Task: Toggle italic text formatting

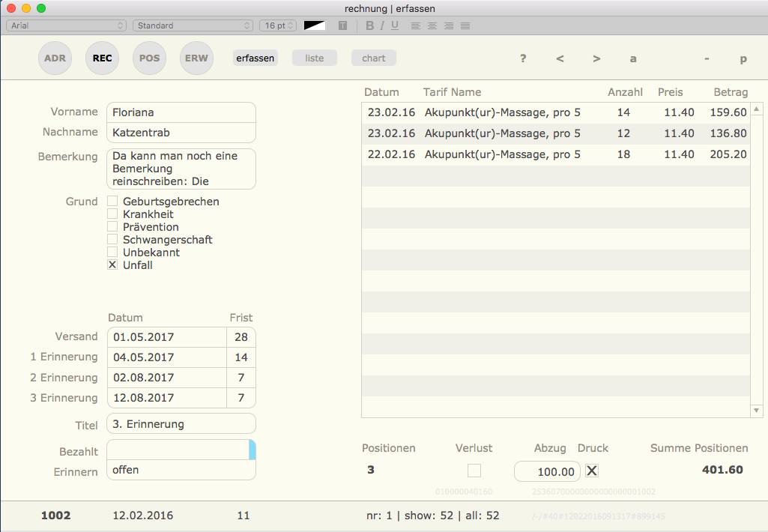Action: 382,25
